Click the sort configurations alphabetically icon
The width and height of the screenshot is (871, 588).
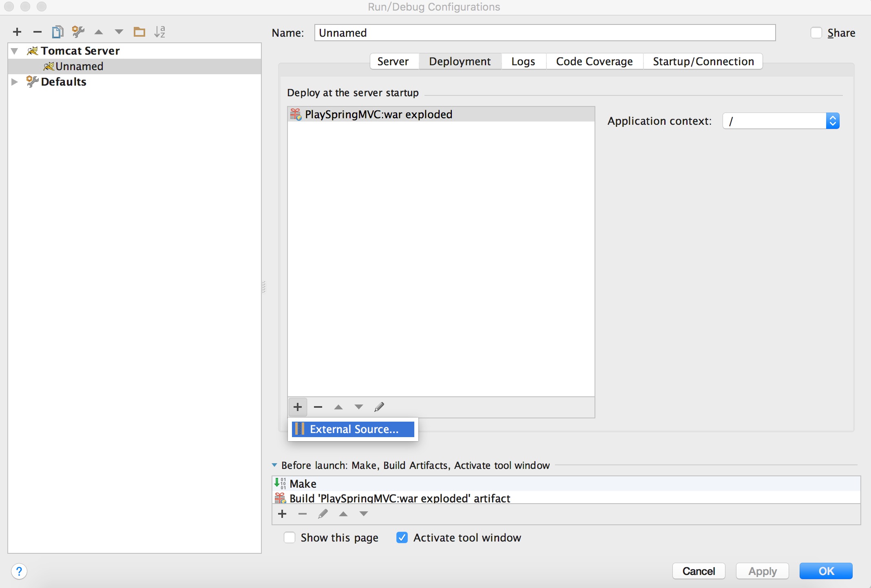(159, 32)
